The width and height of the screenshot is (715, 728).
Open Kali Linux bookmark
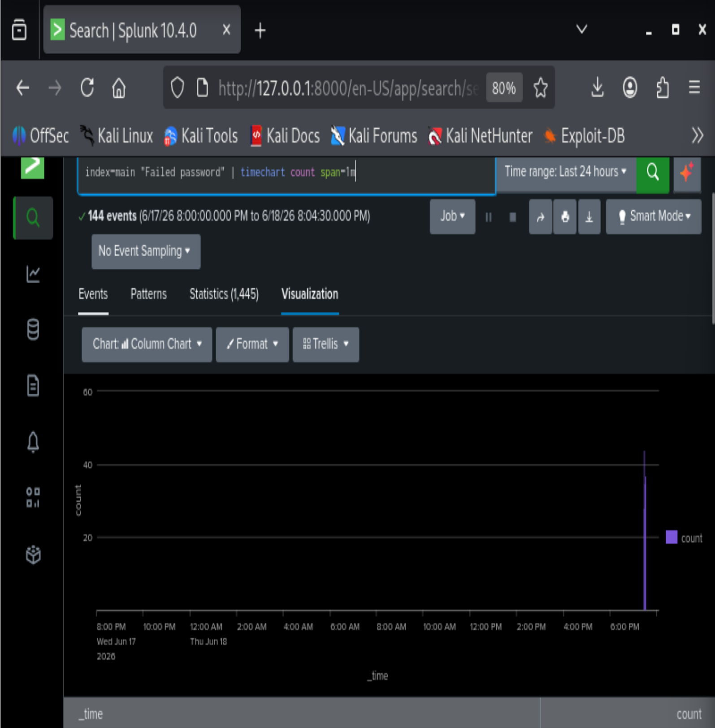pos(116,135)
